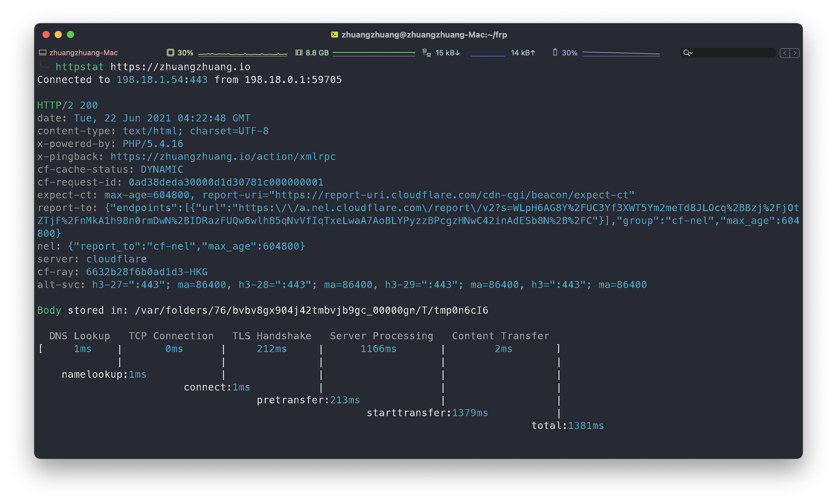Click the HTTP/2 200 status line
Screen dimensions: 837x504
point(68,105)
